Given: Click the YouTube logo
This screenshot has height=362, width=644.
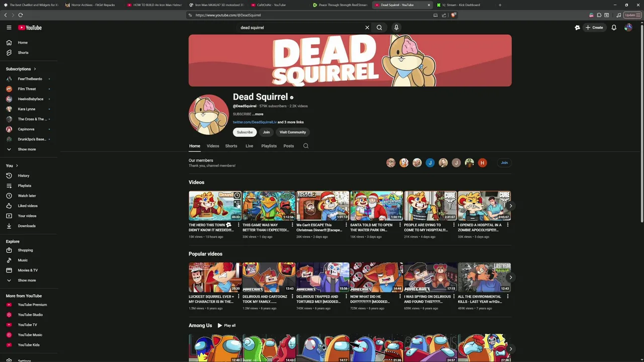Looking at the screenshot, I should 30,28.
